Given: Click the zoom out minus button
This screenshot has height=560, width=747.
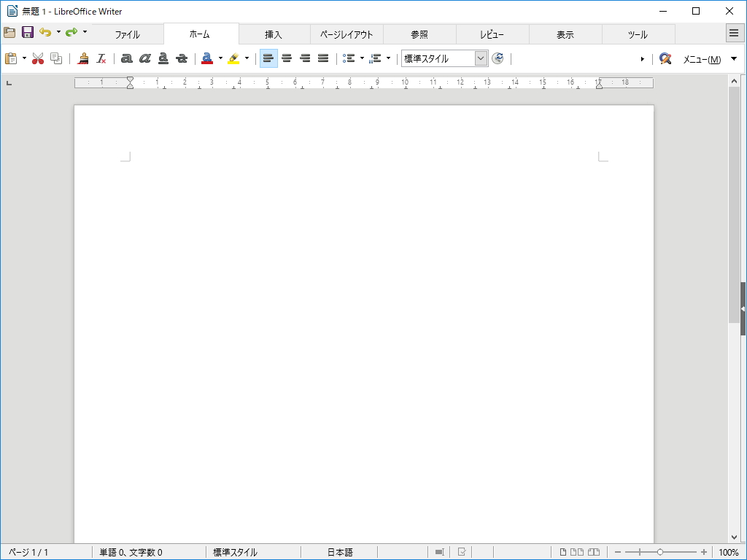Looking at the screenshot, I should click(618, 553).
